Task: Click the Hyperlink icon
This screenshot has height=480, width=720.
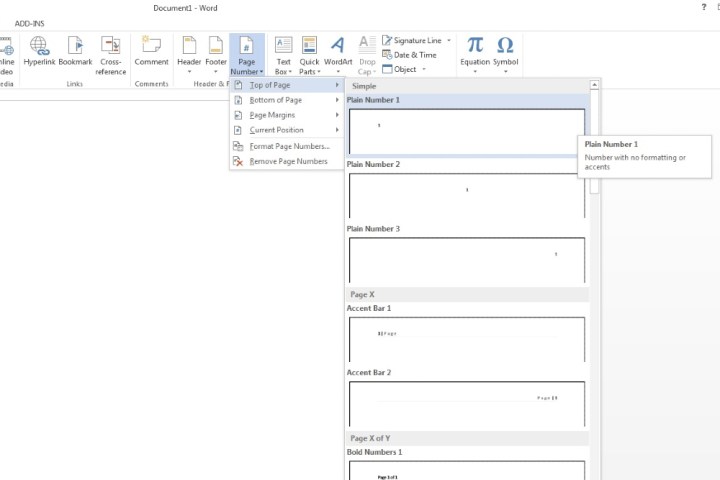Action: [x=39, y=46]
